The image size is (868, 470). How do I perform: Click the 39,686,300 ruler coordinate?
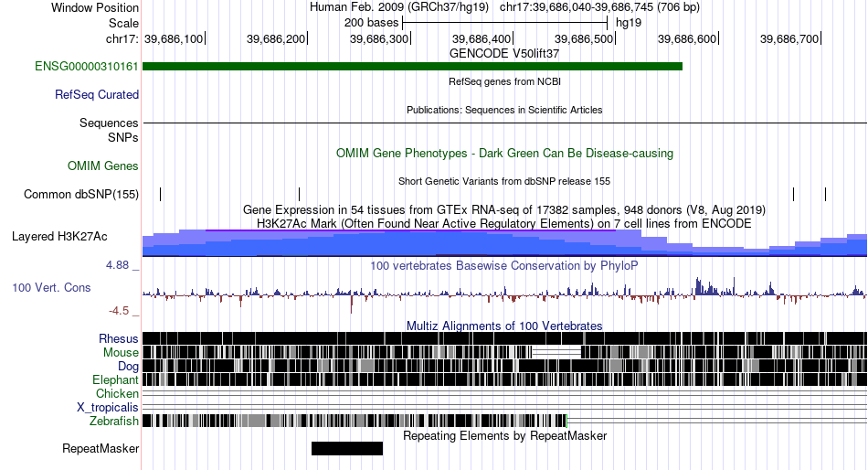pos(379,38)
